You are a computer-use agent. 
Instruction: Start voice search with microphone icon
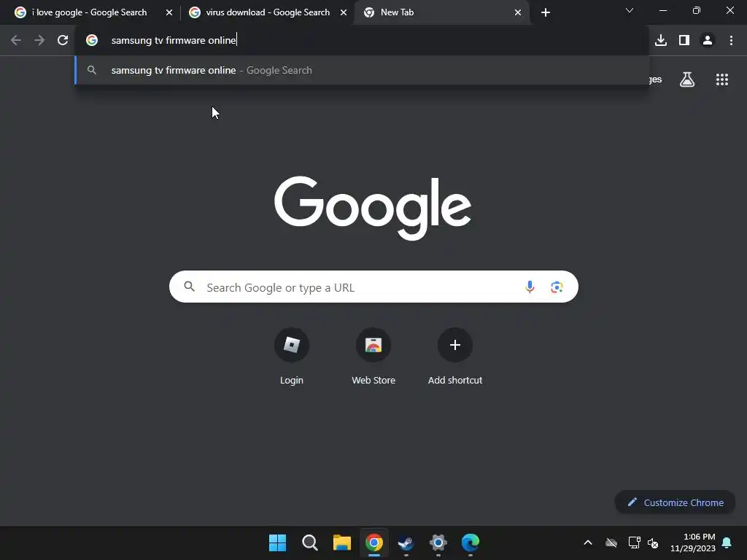[x=530, y=287]
